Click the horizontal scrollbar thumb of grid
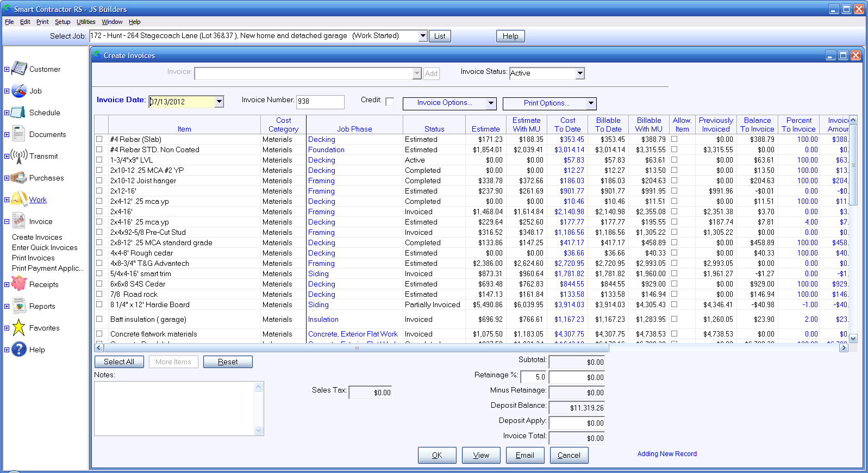This screenshot has width=868, height=473. 357,347
